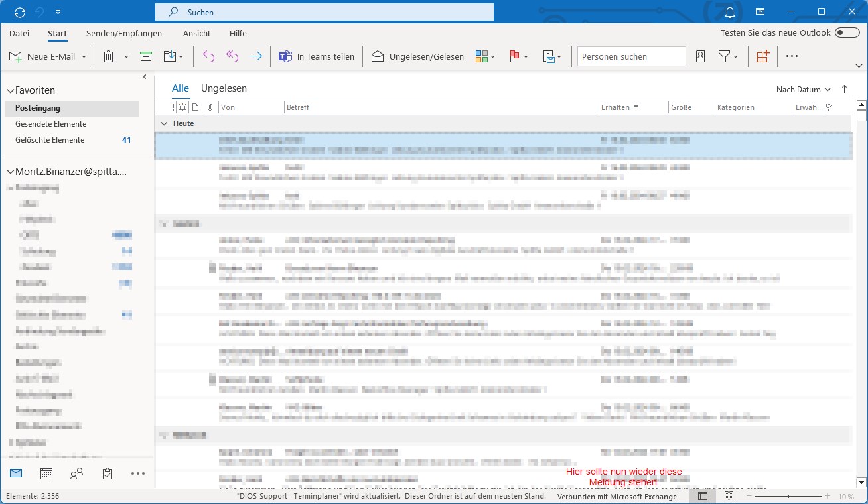868x504 pixels.
Task: Click the Forward arrow icon
Action: tap(255, 57)
